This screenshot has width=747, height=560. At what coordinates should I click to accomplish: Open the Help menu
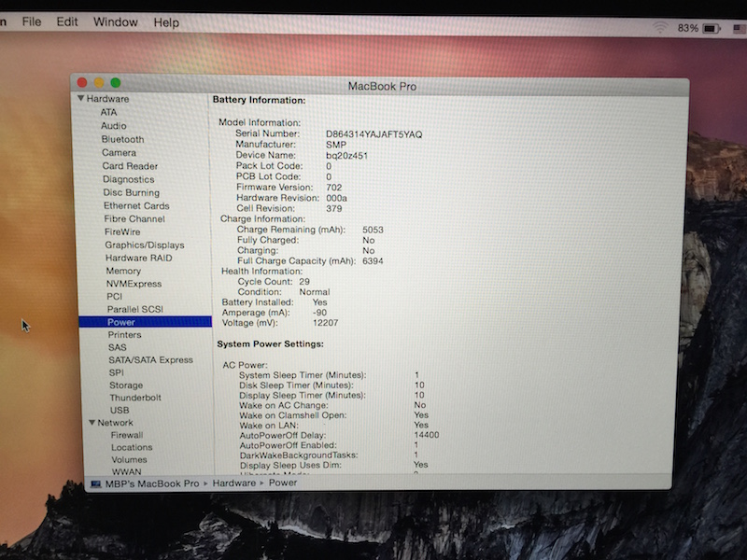point(166,22)
